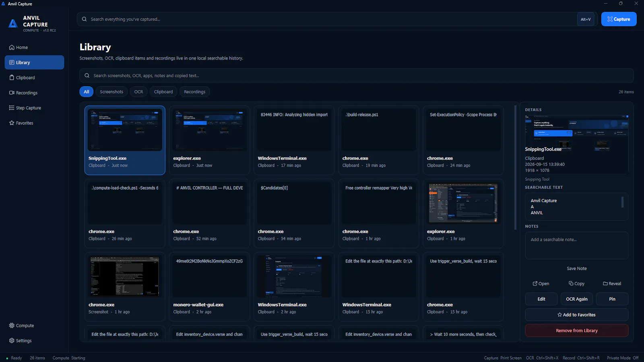
Task: Click '> Wait 10 more seconds' card
Action: point(463,332)
